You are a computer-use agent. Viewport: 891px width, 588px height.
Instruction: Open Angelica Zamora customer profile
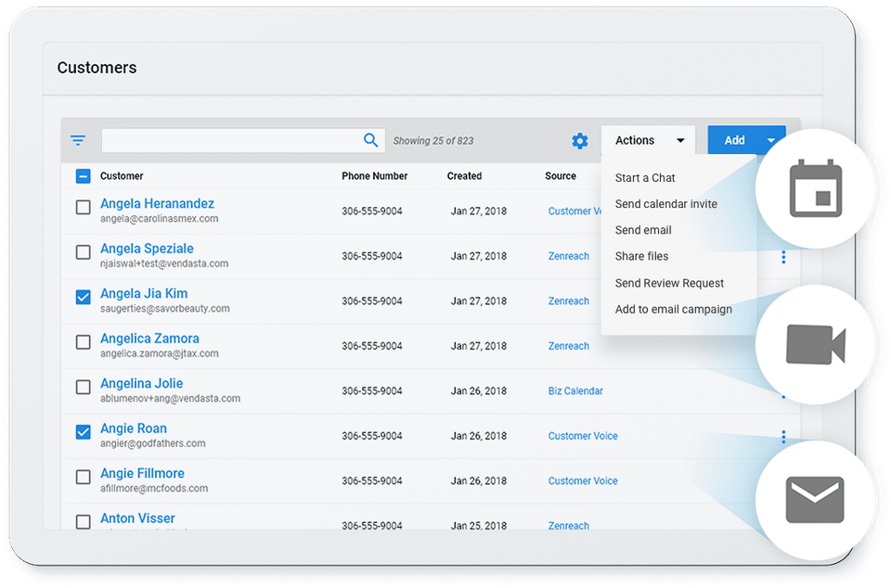tap(149, 339)
